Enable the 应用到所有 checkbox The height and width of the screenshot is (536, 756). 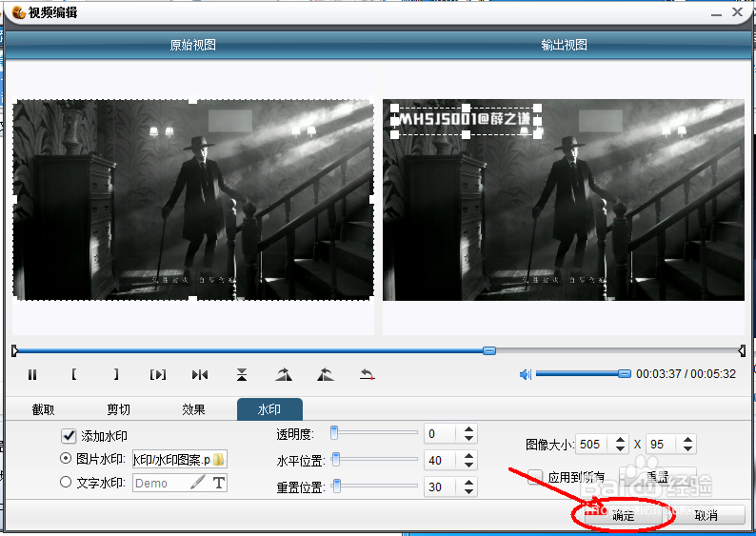point(535,477)
